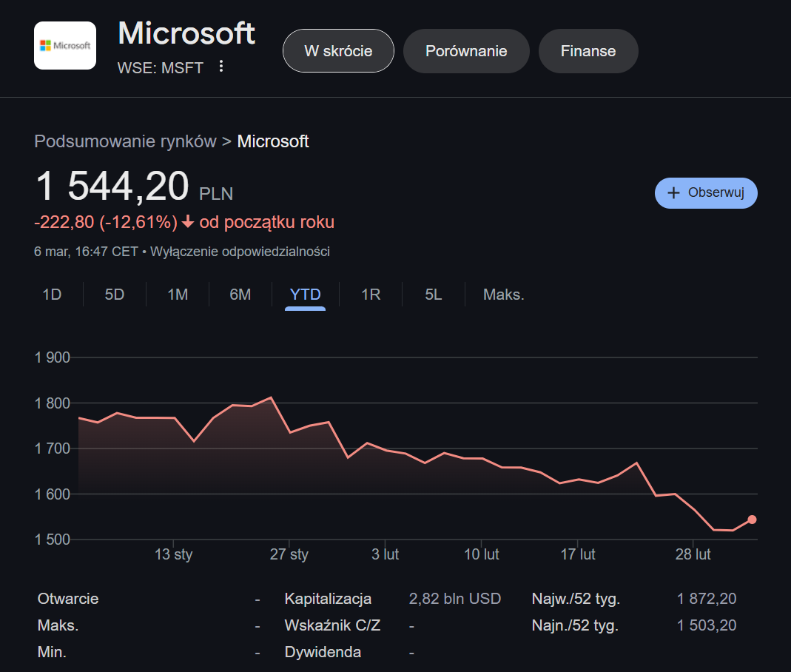Switch chart to 6M range
791x672 pixels.
tap(240, 295)
